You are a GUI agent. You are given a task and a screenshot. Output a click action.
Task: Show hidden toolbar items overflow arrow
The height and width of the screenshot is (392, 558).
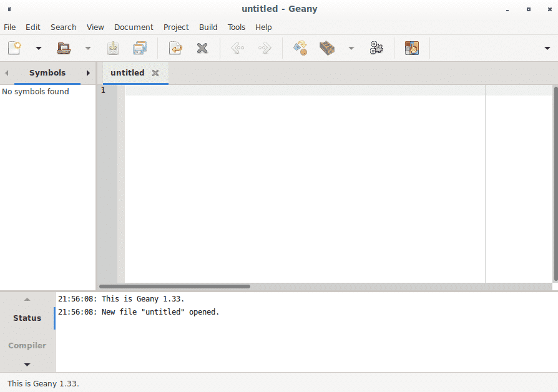click(547, 48)
